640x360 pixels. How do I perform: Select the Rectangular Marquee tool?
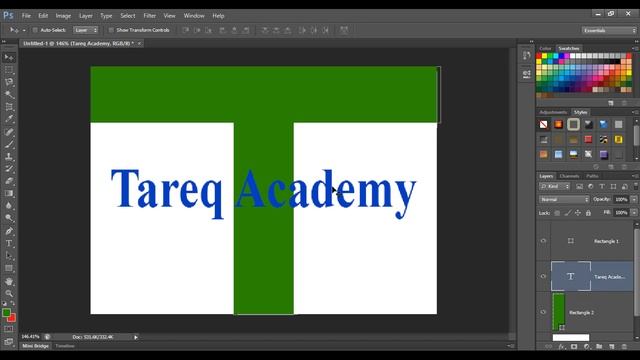pyautogui.click(x=9, y=70)
